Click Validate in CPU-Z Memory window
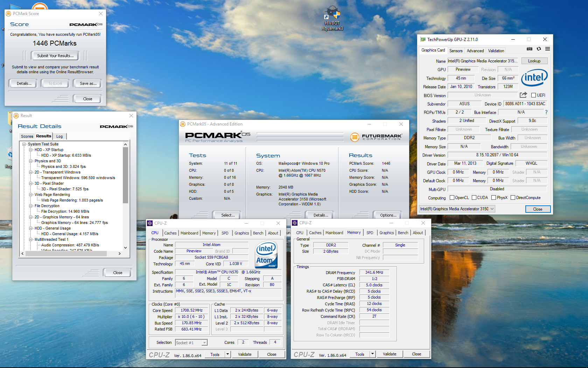Viewport: 588px width, 368px height. tap(390, 354)
